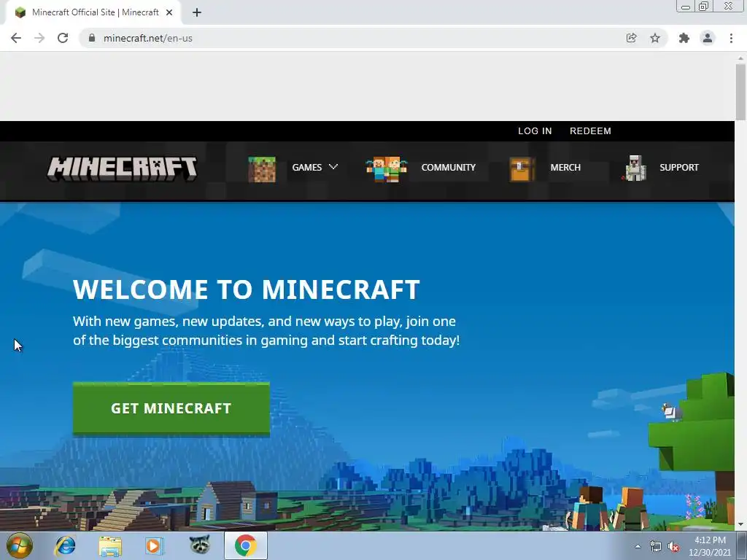Click the chest Merch icon
Screen dimensions: 747x560
(521, 169)
